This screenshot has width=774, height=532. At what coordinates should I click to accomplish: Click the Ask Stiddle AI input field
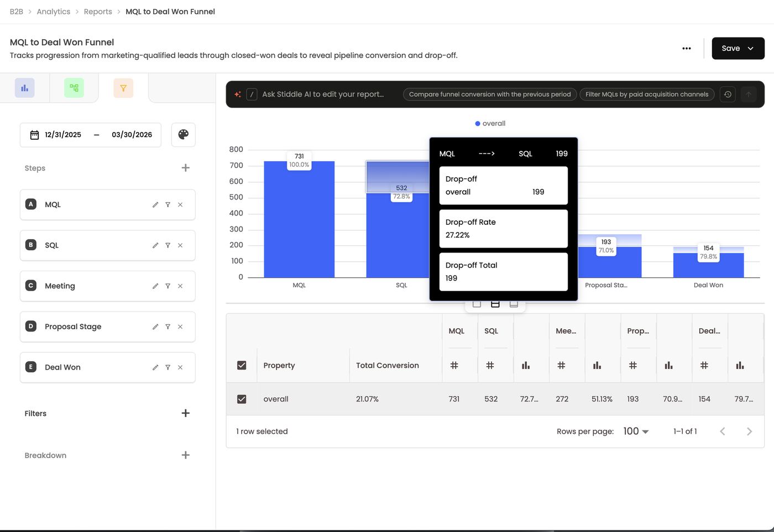pyautogui.click(x=323, y=94)
